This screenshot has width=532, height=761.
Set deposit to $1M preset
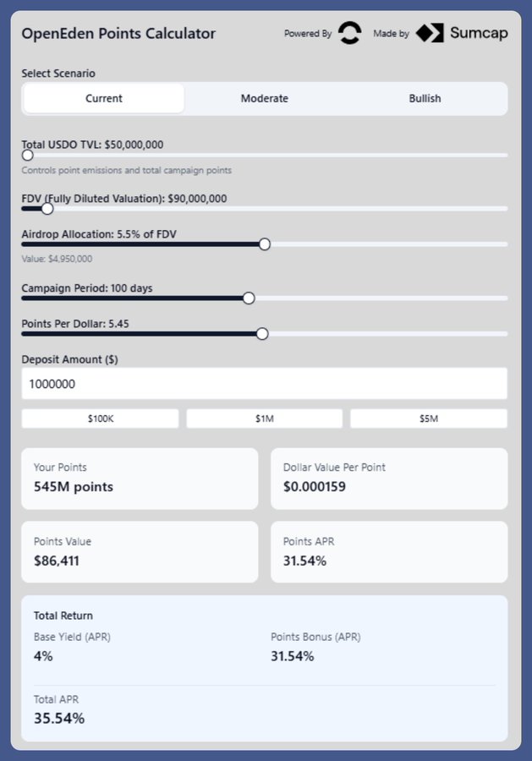(x=265, y=419)
